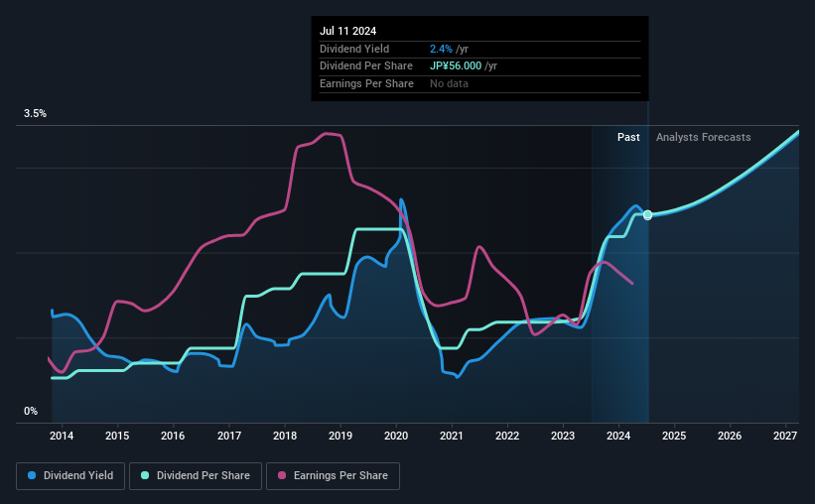This screenshot has height=504, width=815.
Task: Click the JP¥56.000 dividend per share value
Action: tap(456, 66)
